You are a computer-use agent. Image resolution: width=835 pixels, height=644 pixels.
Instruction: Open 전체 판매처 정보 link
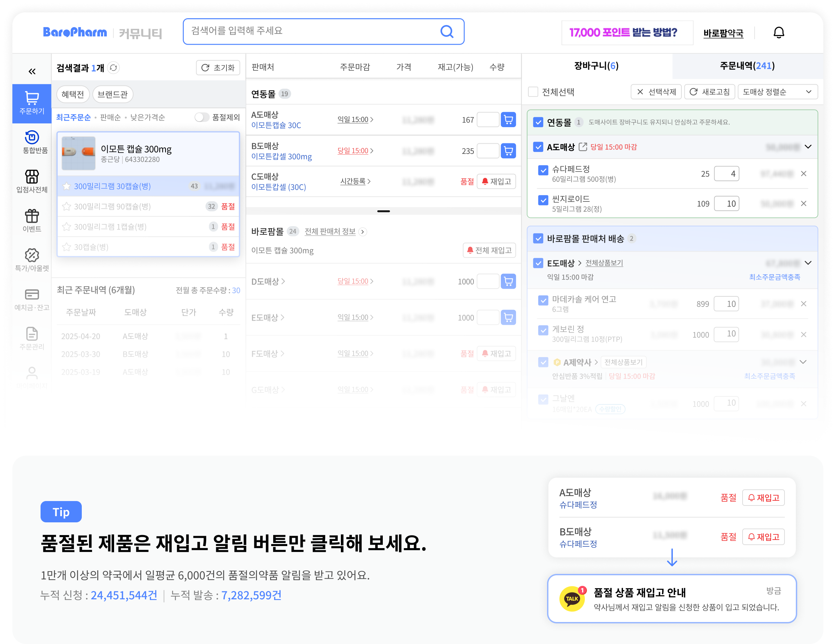pyautogui.click(x=330, y=231)
